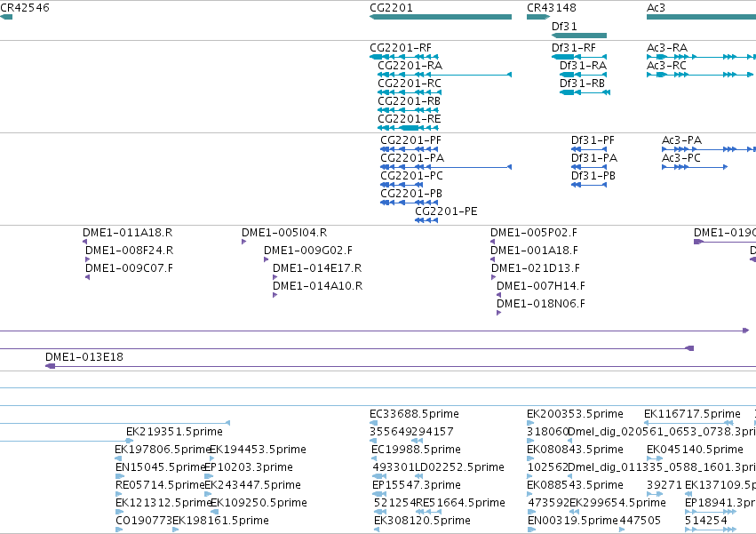Click EST EK200353.5prime

[x=530, y=423]
